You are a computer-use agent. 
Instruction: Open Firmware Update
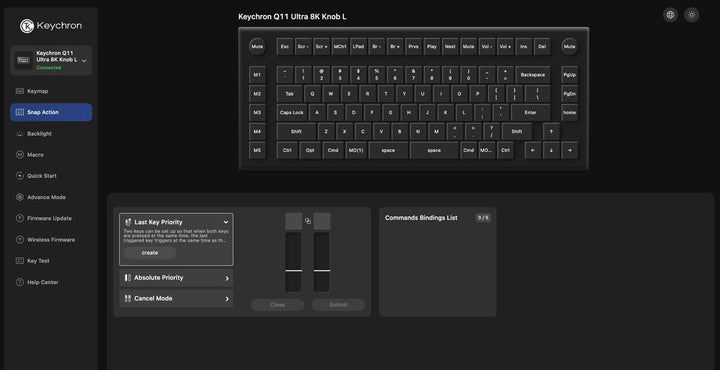[x=51, y=219]
